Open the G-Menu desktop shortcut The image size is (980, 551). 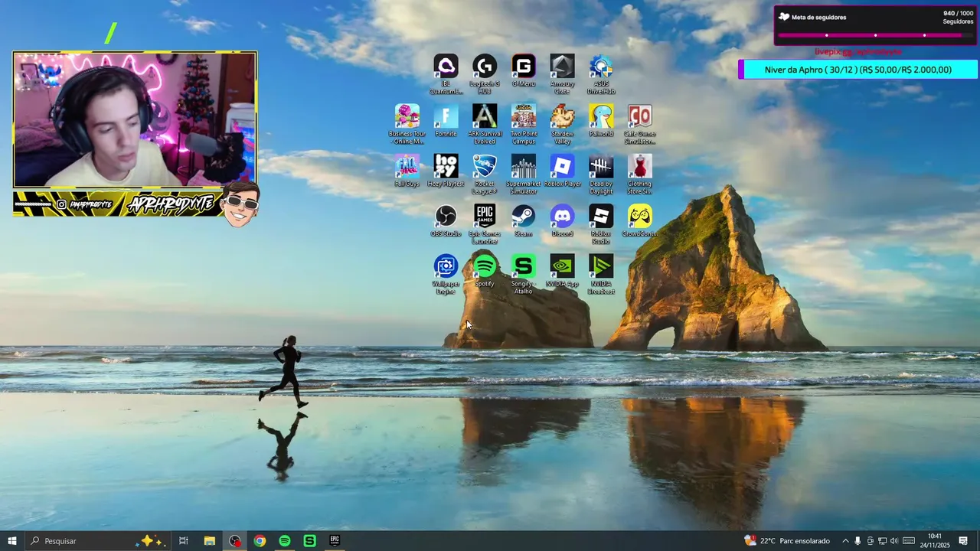pos(524,70)
